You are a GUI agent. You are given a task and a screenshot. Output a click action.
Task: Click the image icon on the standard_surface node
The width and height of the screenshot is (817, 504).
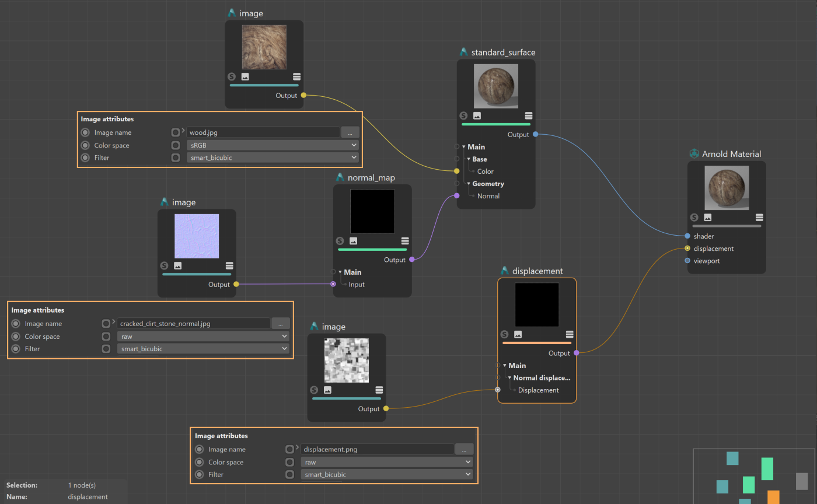(477, 116)
